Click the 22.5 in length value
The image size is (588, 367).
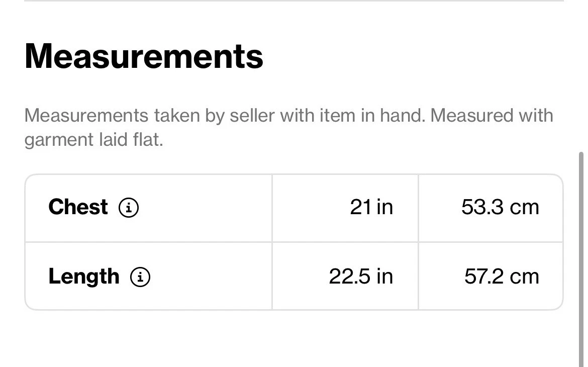[361, 277]
